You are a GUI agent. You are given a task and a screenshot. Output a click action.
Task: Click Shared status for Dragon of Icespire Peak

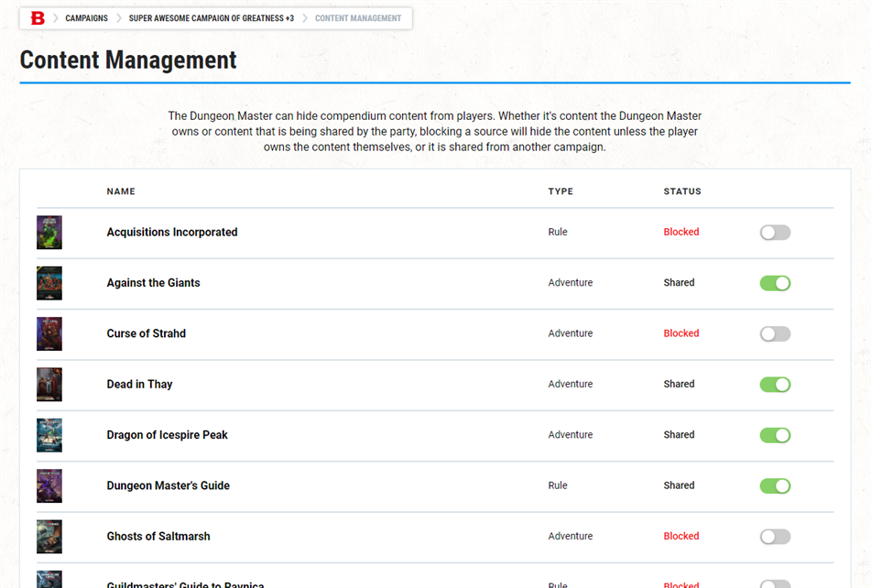coord(679,435)
